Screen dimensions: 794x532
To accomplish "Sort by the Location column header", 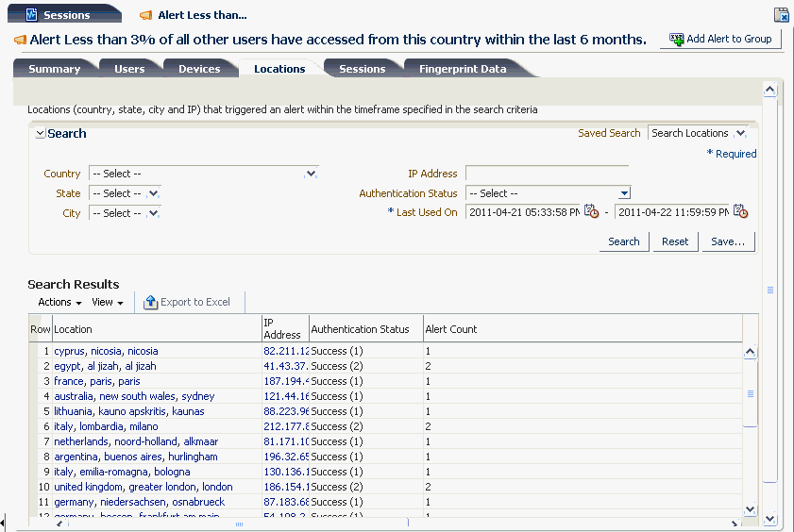I will (x=157, y=329).
